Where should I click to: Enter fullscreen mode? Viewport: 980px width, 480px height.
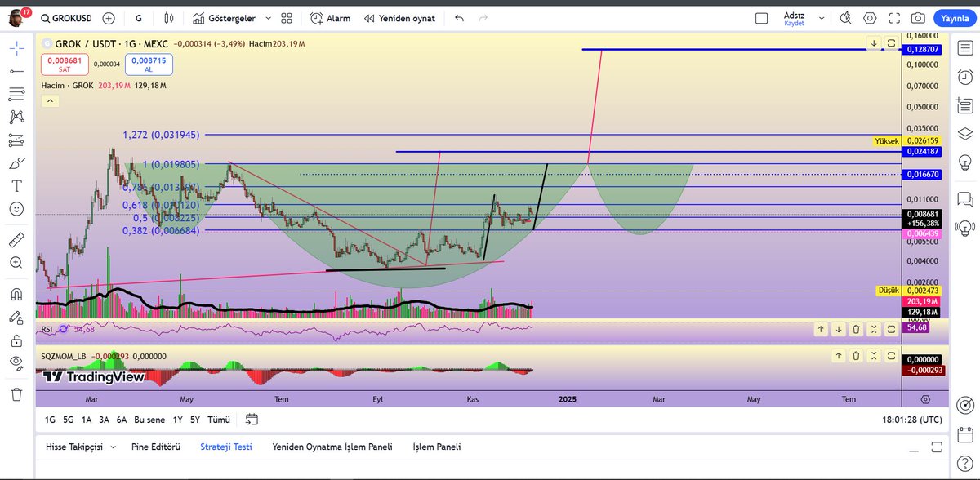tap(894, 18)
